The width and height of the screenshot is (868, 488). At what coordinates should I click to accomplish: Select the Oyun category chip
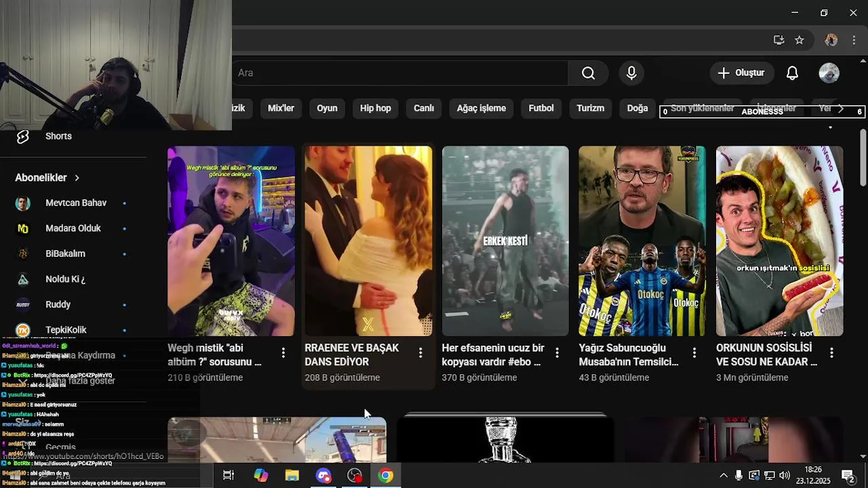tap(327, 108)
